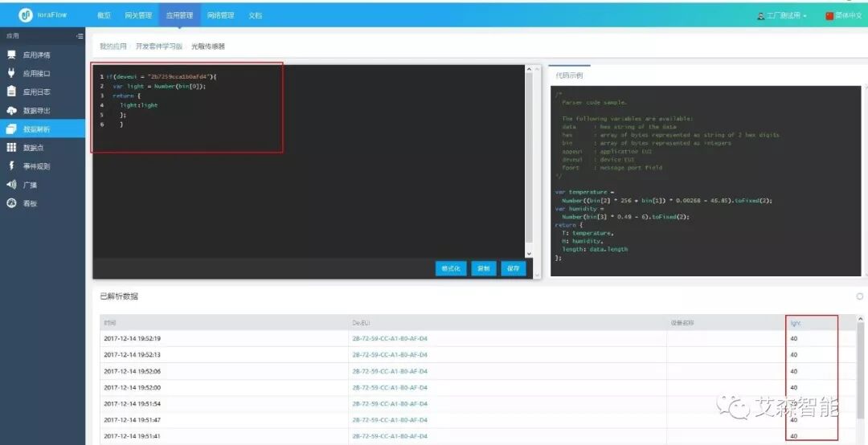Click the up arrow of editor scrollbar

(529, 69)
